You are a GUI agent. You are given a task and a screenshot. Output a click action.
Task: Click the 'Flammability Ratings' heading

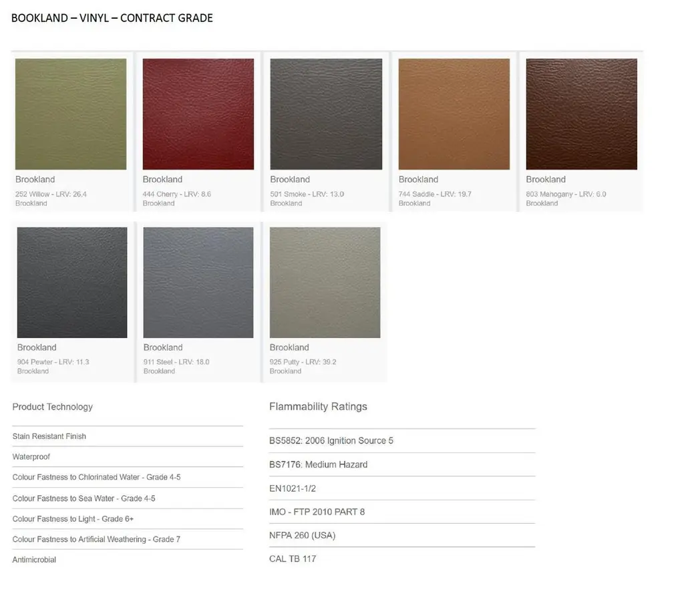[318, 407]
